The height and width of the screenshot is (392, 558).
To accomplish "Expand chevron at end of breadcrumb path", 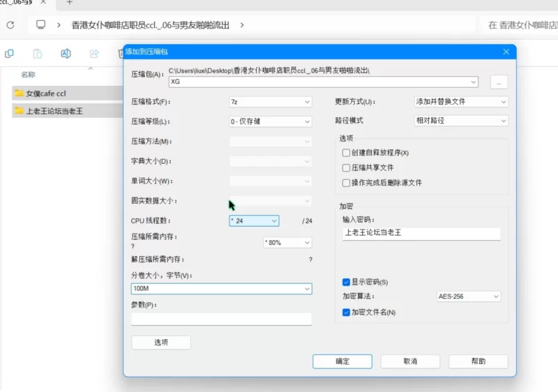I will [242, 25].
